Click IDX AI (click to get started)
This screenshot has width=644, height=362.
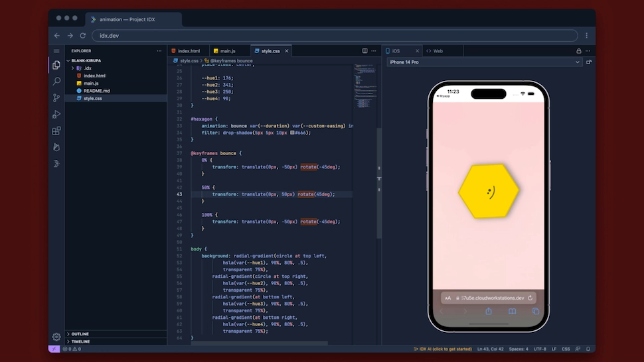[x=443, y=349]
